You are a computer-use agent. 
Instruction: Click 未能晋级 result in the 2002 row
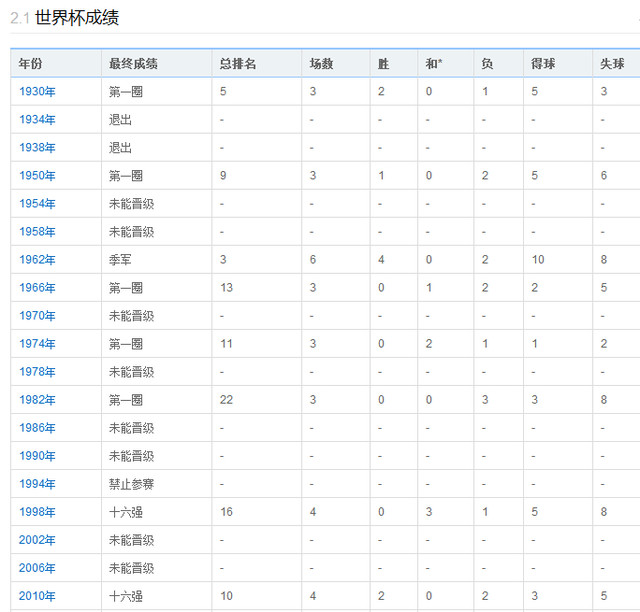pos(131,540)
